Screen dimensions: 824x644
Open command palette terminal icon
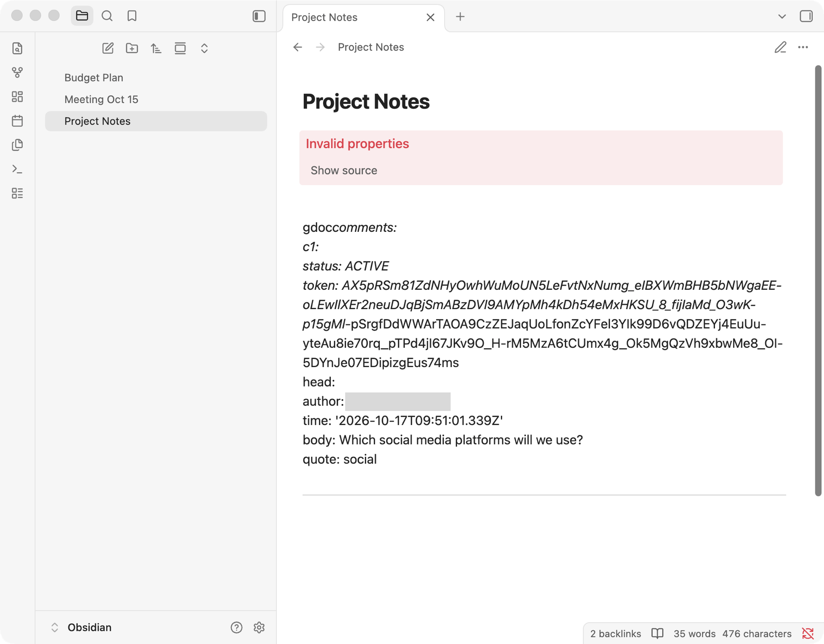tap(17, 169)
